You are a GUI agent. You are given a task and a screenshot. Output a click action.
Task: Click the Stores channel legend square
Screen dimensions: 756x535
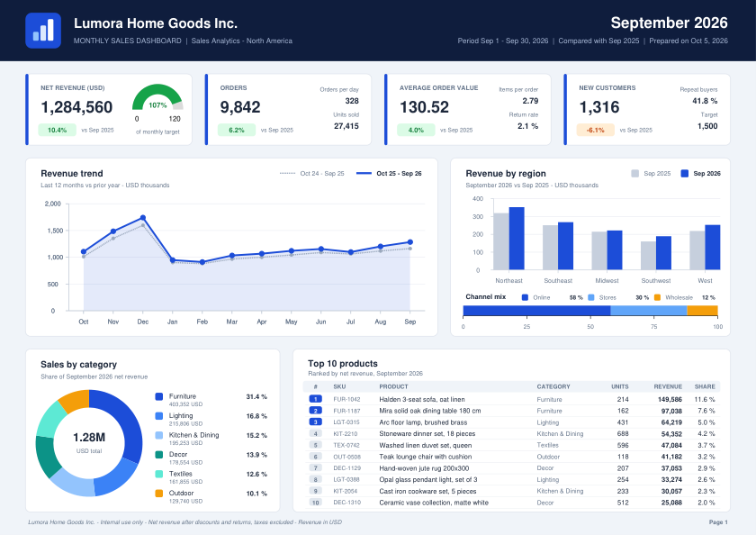point(591,297)
